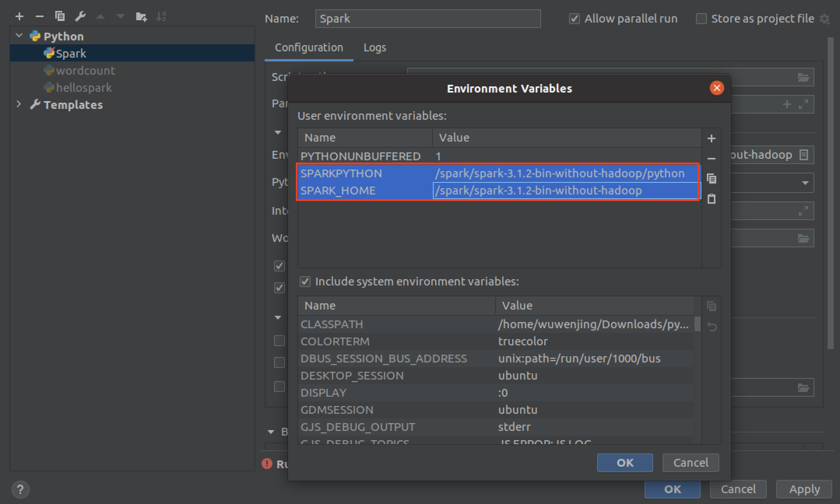The height and width of the screenshot is (504, 840).
Task: Cancel the Environment Variables dialog
Action: (x=691, y=462)
